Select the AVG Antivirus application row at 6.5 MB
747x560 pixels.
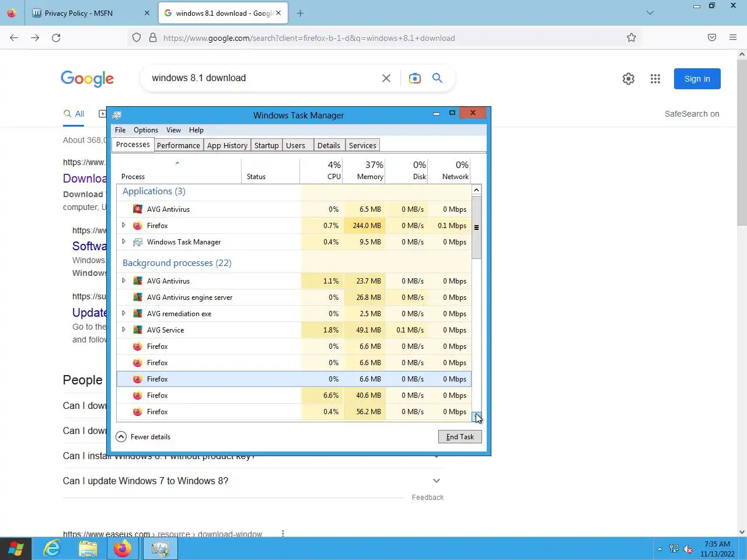pyautogui.click(x=294, y=209)
